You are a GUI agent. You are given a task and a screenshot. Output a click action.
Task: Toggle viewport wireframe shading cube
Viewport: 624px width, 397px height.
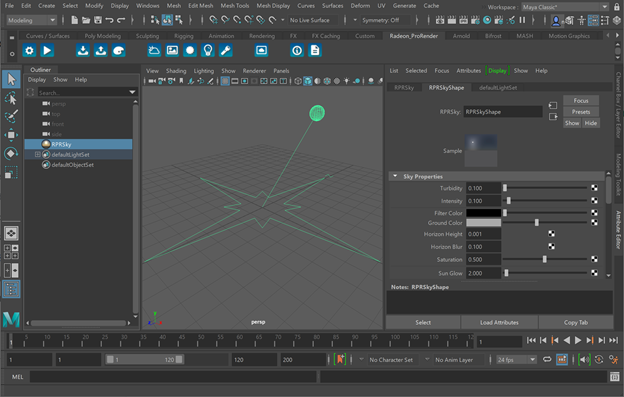tap(298, 81)
